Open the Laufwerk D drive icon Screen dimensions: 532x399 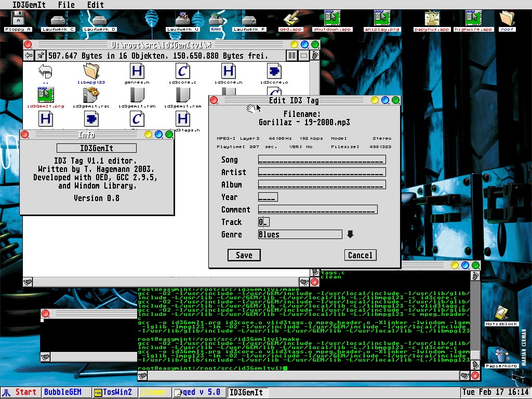click(x=99, y=23)
